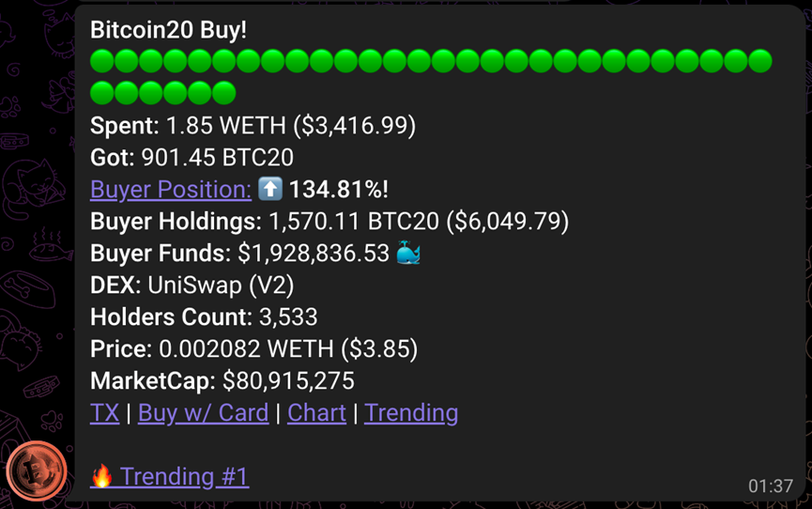Click the Spent 1.85 WETH line
This screenshot has height=509, width=812.
pos(253,126)
